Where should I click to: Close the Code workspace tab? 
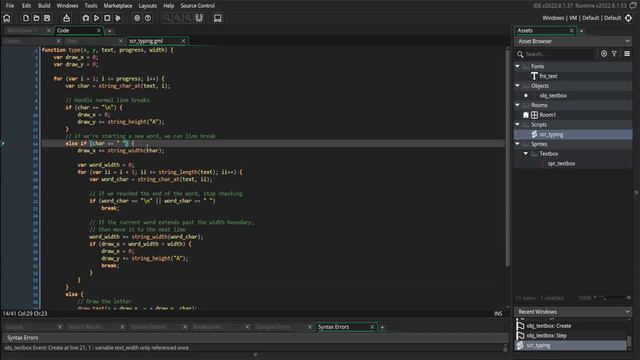[x=98, y=30]
